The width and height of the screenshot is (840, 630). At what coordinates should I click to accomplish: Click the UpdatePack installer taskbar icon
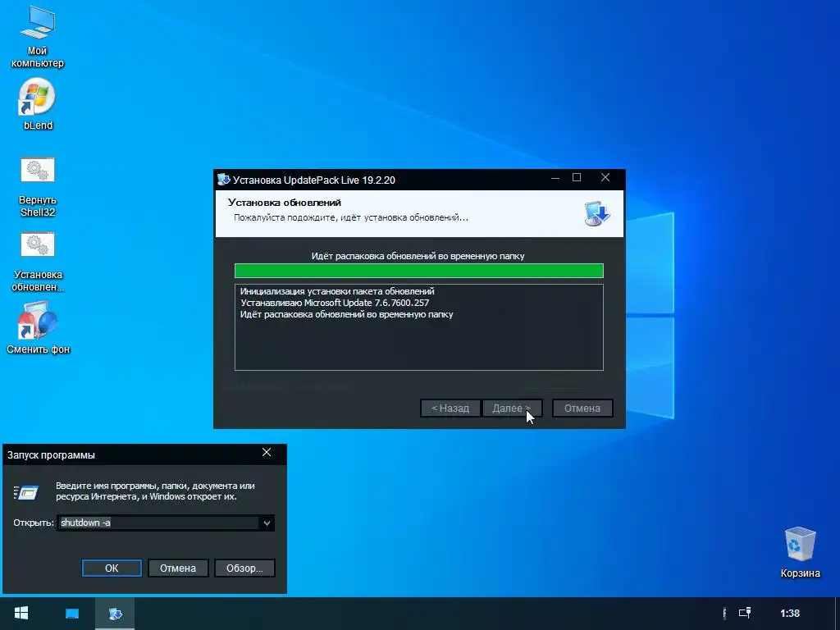(x=115, y=614)
